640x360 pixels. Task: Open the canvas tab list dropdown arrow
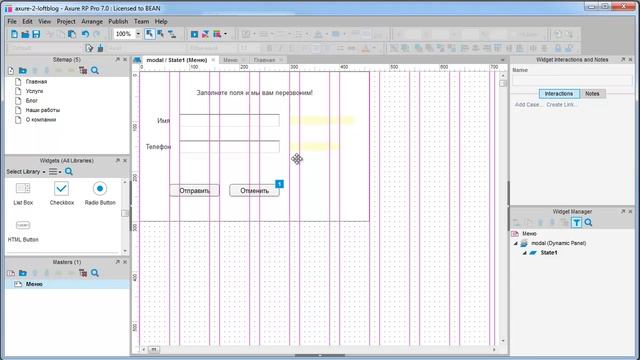pos(502,60)
